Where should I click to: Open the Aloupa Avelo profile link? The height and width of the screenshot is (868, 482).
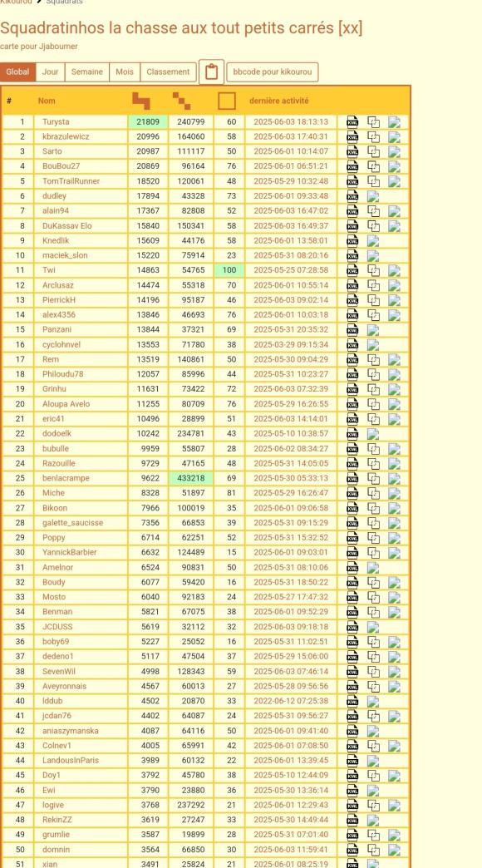(x=66, y=404)
